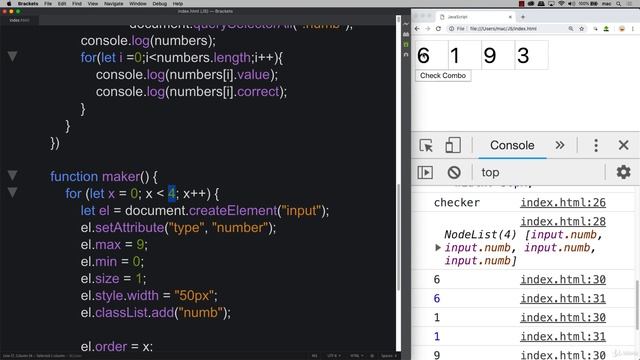Select the index.html tab in Brackets
Screen dimensions: 640x360
click(20, 20)
